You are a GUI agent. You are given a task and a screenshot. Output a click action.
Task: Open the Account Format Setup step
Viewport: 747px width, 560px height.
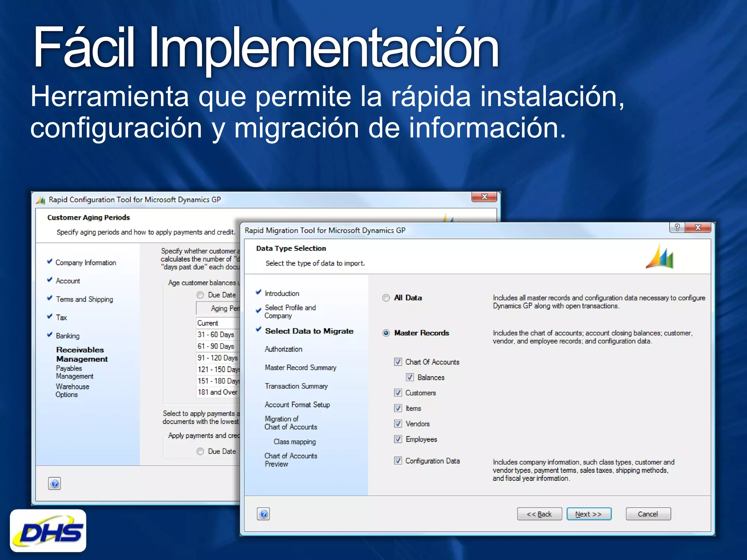(x=297, y=405)
